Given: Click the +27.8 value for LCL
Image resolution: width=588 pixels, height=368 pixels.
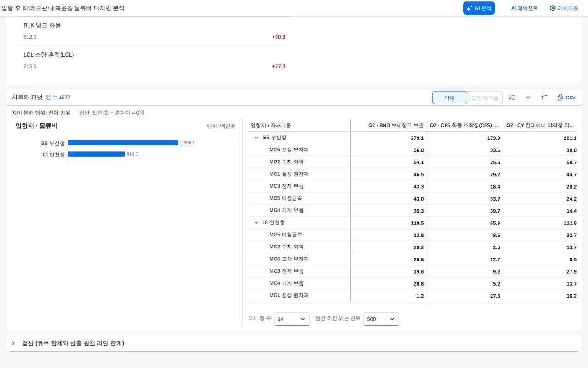Looking at the screenshot, I should point(278,66).
